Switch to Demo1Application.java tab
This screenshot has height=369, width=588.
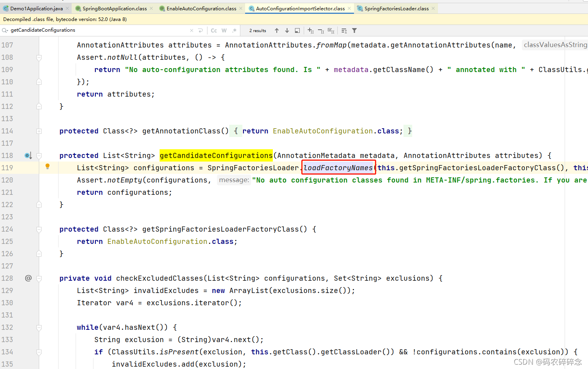pyautogui.click(x=36, y=8)
